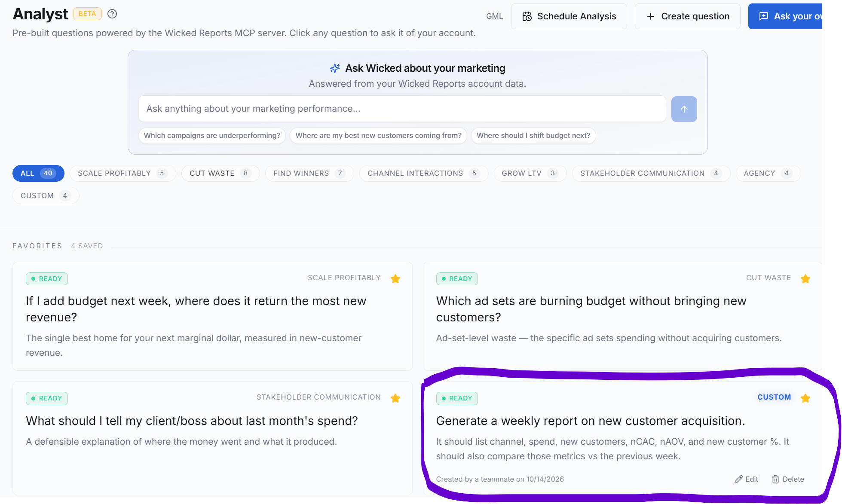Select the CHANNEL INTERACTIONS filter tab

coord(424,173)
